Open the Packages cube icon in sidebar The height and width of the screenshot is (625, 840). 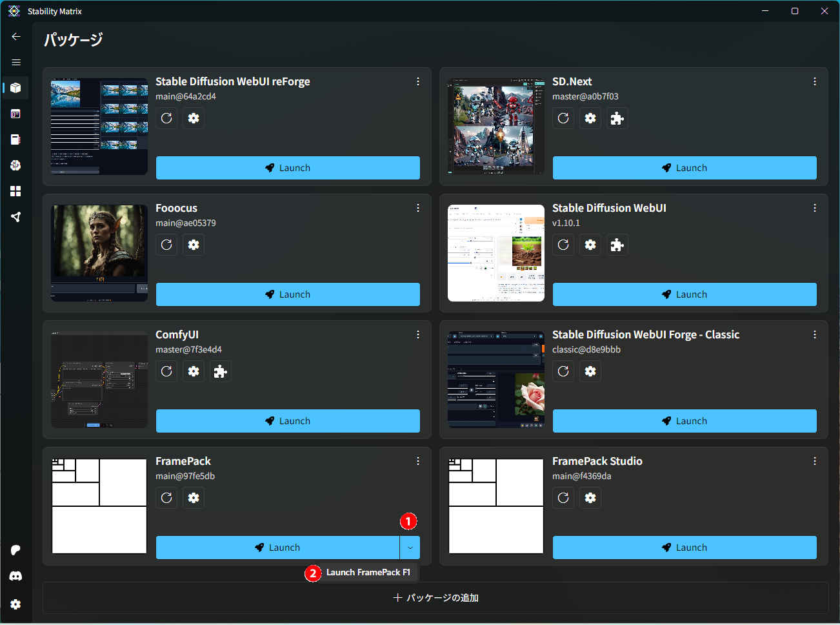coord(15,88)
